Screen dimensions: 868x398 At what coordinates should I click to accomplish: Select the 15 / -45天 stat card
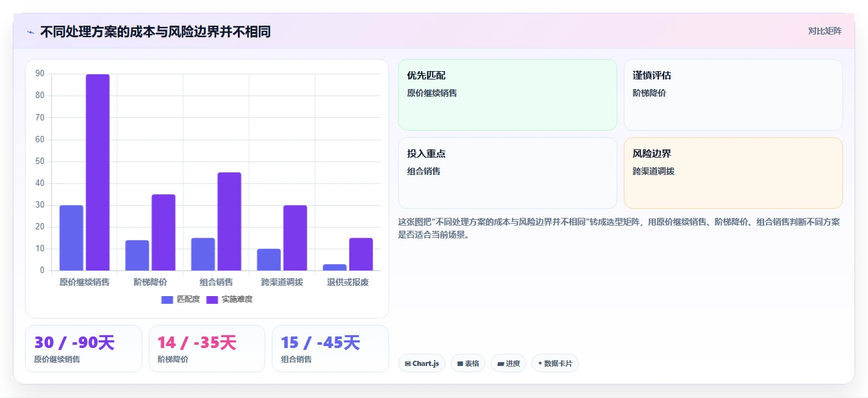[330, 349]
